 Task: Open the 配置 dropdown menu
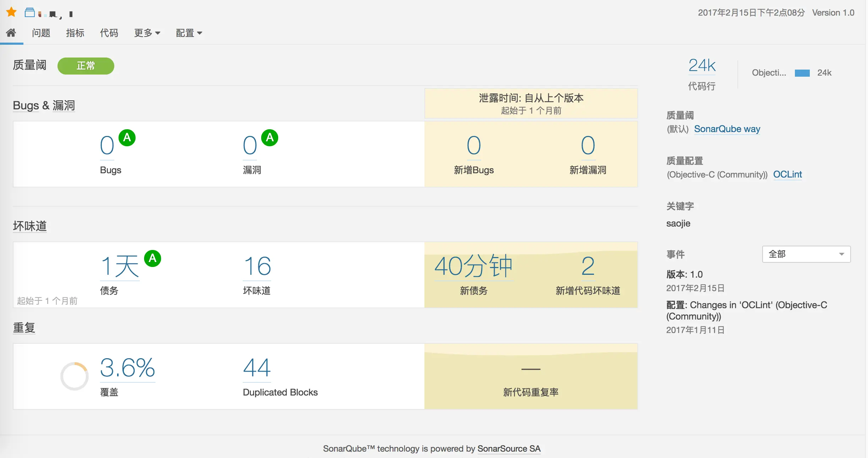[189, 33]
